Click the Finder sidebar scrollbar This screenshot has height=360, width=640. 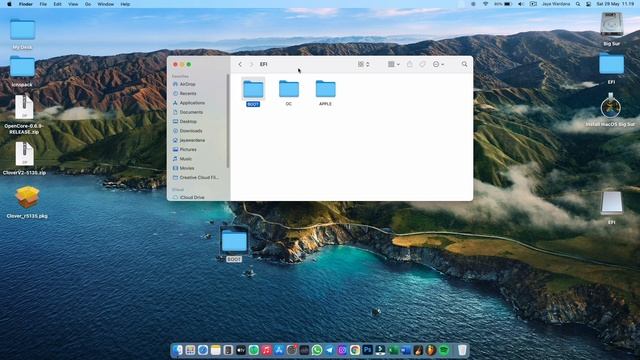(228, 121)
